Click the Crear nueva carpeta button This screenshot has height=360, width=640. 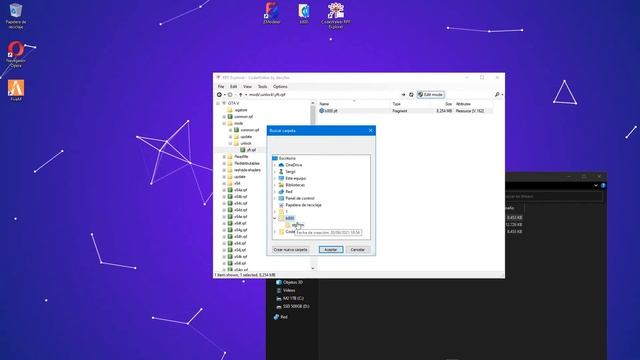pyautogui.click(x=290, y=249)
